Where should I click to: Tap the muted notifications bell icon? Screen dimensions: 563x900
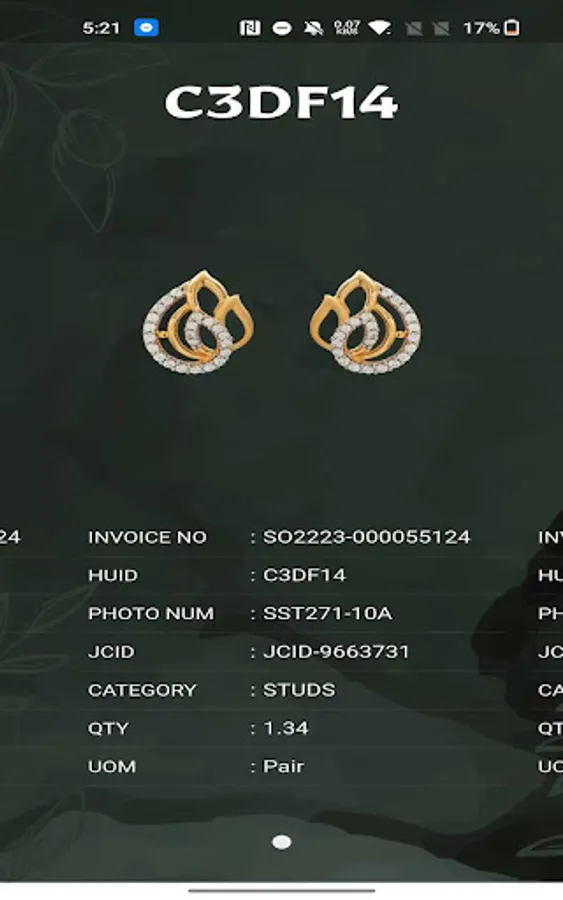pos(313,28)
